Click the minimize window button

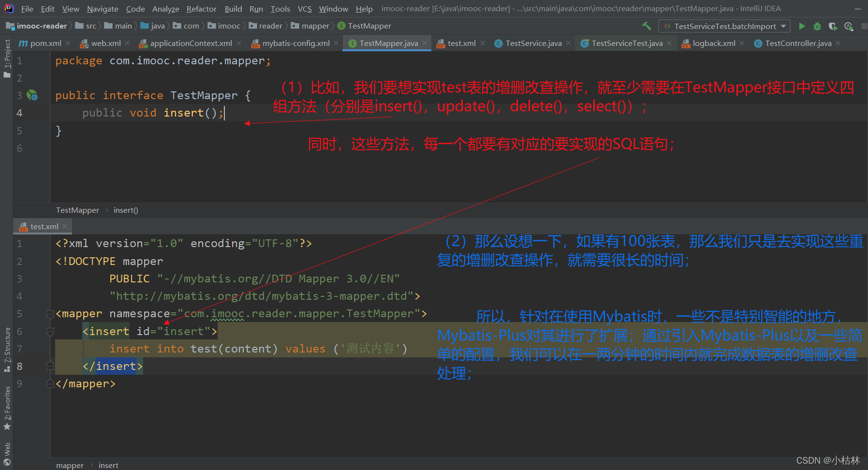tap(858, 9)
